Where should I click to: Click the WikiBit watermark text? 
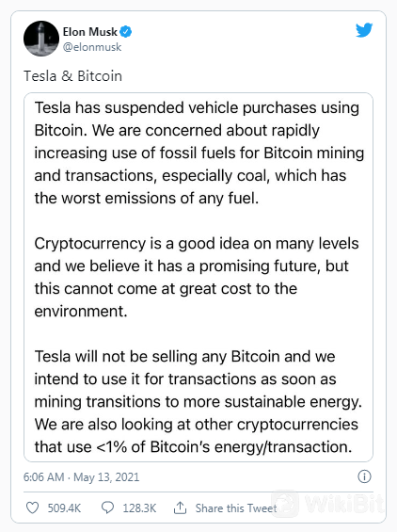(x=343, y=504)
